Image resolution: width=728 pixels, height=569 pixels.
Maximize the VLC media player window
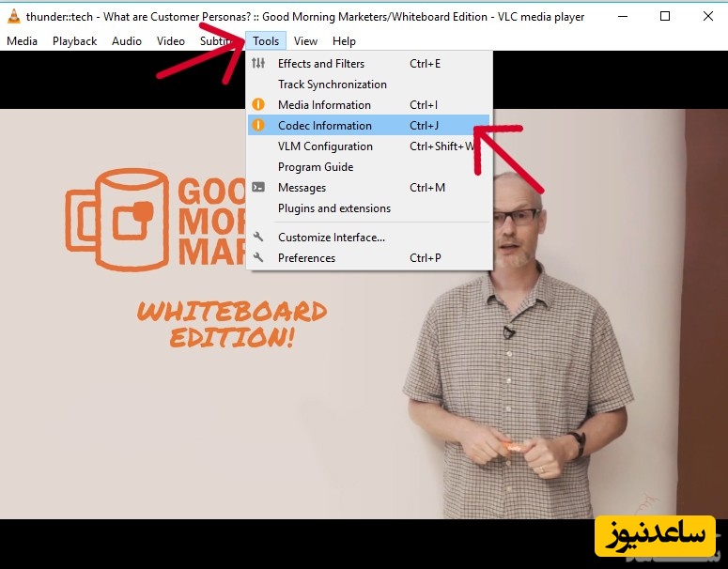[x=664, y=16]
